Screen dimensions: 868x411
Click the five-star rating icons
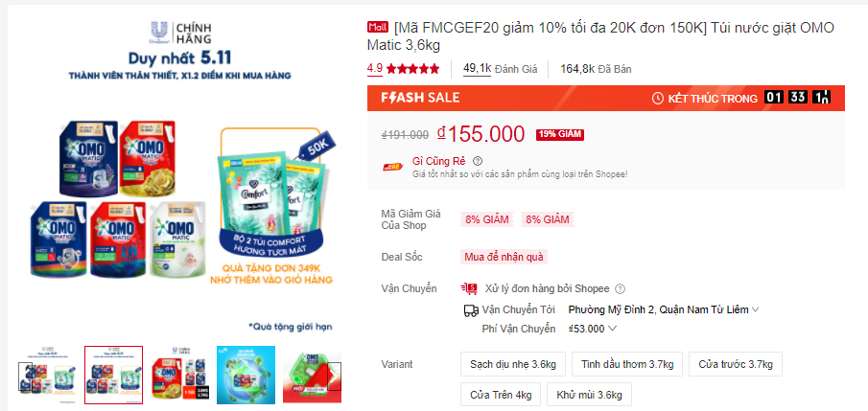point(412,69)
